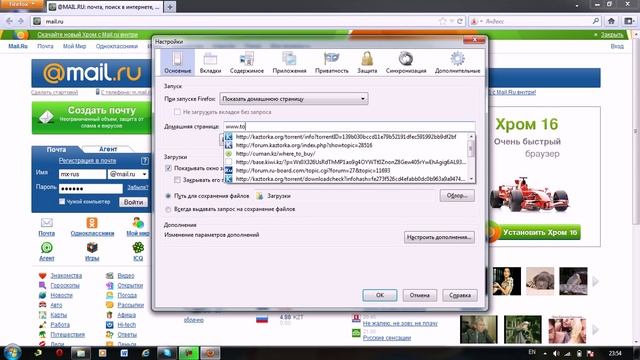Open Opera icon in taskbar
Viewport: 640px width, 360px height.
coord(59,353)
